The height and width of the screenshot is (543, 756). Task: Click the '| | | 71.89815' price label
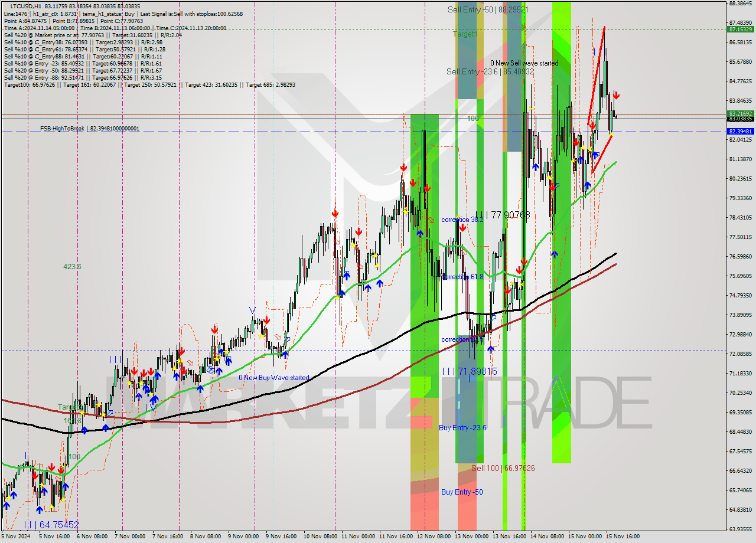click(470, 371)
